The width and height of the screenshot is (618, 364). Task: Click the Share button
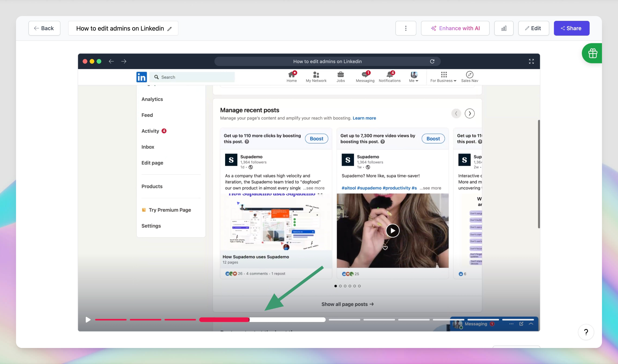(x=572, y=28)
